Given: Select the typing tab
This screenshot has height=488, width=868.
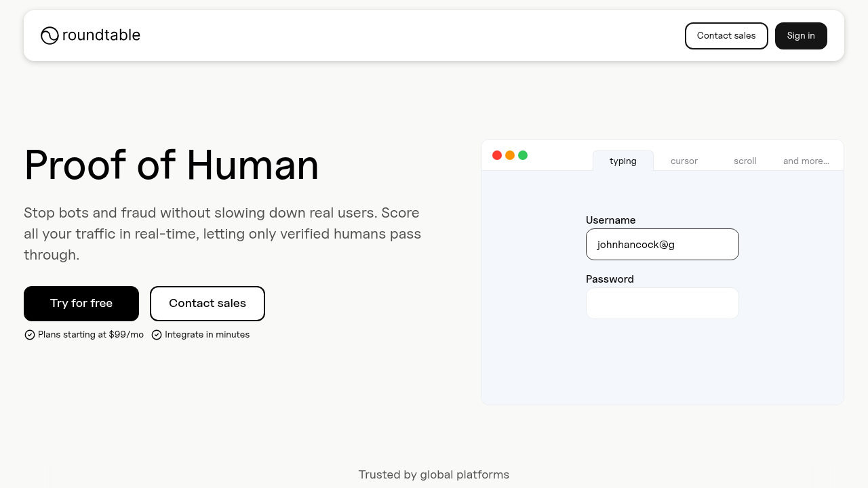Looking at the screenshot, I should pos(623,161).
